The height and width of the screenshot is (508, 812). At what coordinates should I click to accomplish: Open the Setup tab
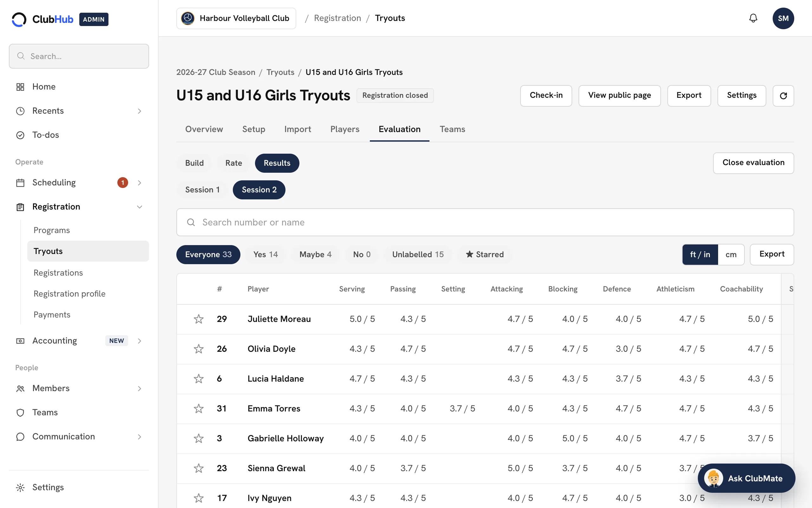tap(254, 129)
